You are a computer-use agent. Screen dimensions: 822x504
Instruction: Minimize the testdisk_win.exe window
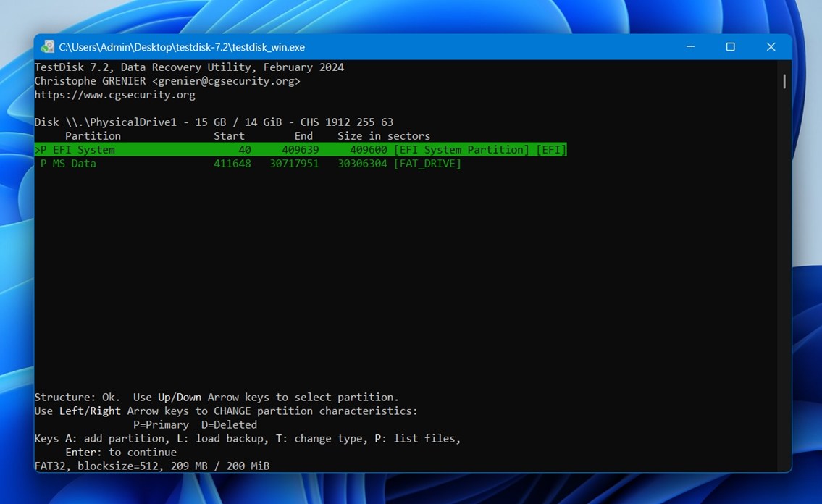pos(690,46)
